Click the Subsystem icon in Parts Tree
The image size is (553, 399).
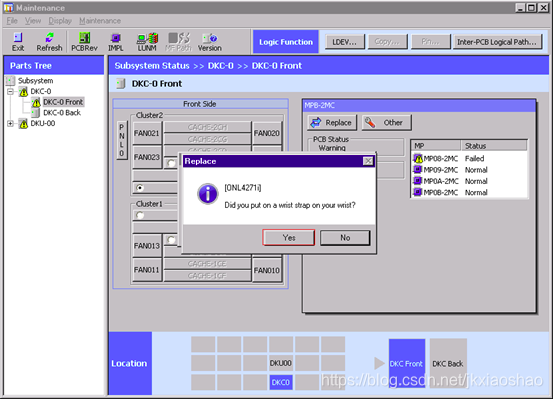[11, 81]
